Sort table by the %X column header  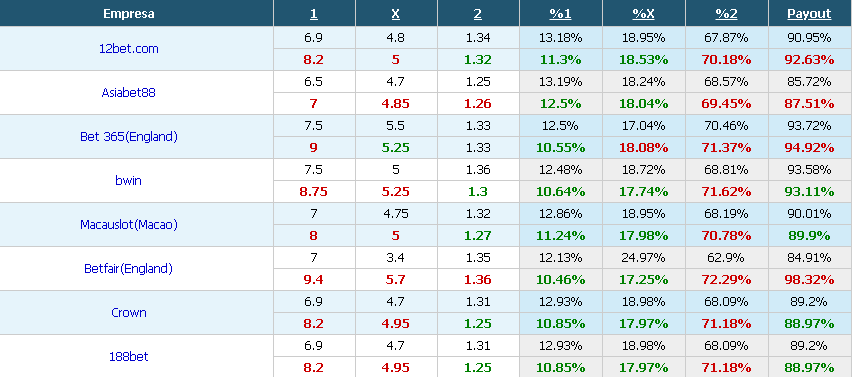tap(644, 14)
